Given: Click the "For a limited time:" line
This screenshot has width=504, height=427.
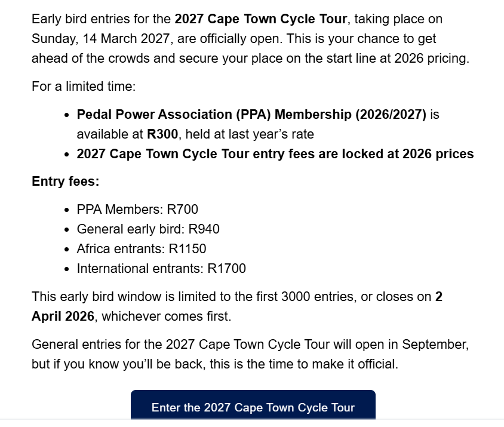Looking at the screenshot, I should pos(84,87).
